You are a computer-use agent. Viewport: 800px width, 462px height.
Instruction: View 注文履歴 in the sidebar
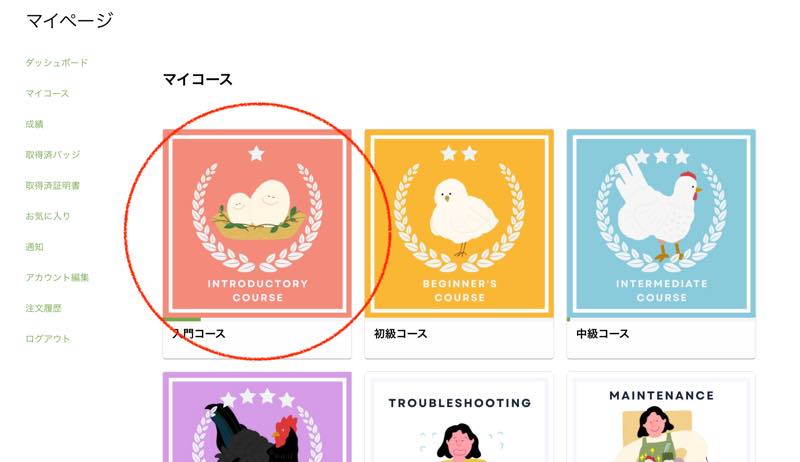click(x=43, y=308)
